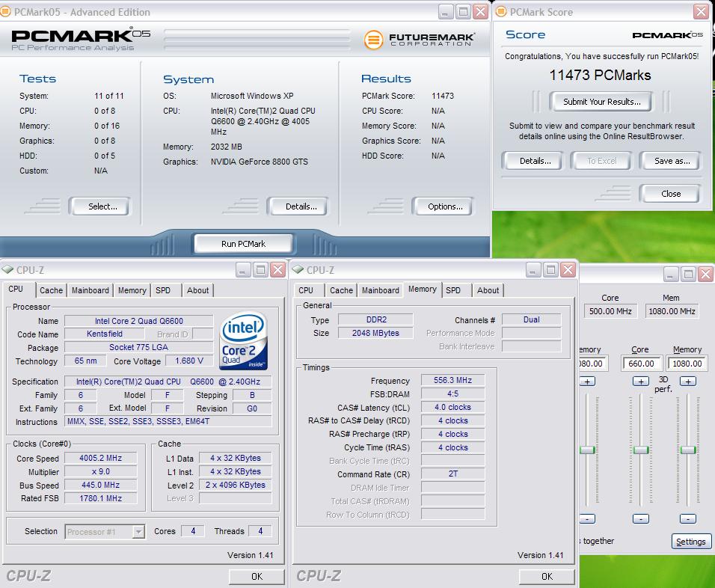The height and width of the screenshot is (588, 715).
Task: Click the rightmost Memory clock slider handle
Action: click(x=687, y=450)
